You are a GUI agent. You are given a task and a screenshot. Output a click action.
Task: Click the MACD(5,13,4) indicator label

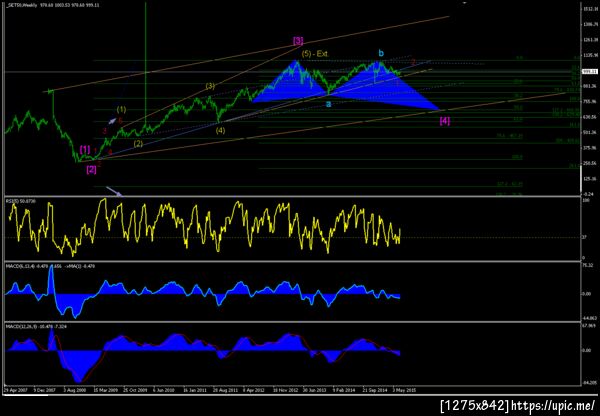[50, 266]
